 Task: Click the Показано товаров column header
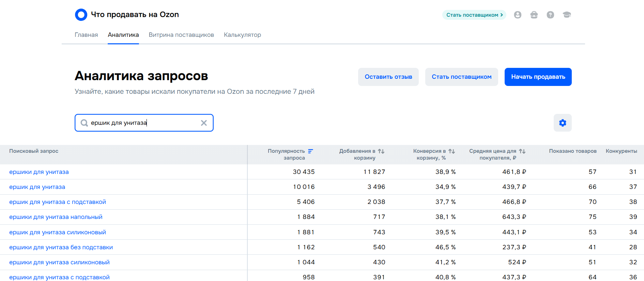click(573, 151)
